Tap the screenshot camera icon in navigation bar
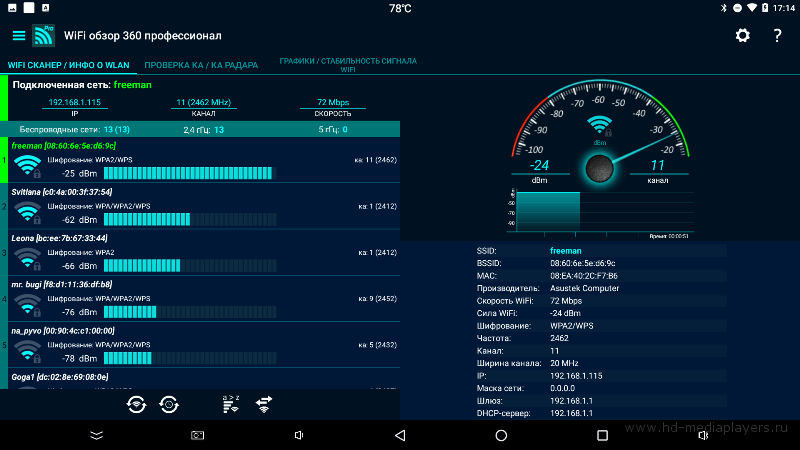800x450 pixels. [197, 435]
